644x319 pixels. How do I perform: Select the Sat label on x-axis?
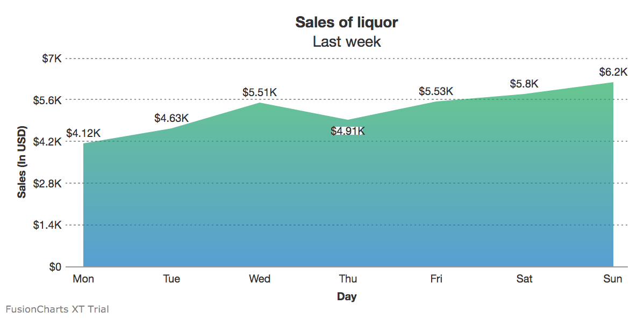[x=524, y=279]
